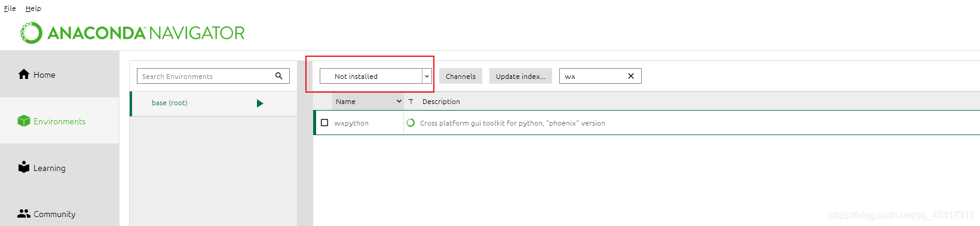Open the Community tab
Image resolution: width=980 pixels, height=226 pixels.
(x=60, y=214)
